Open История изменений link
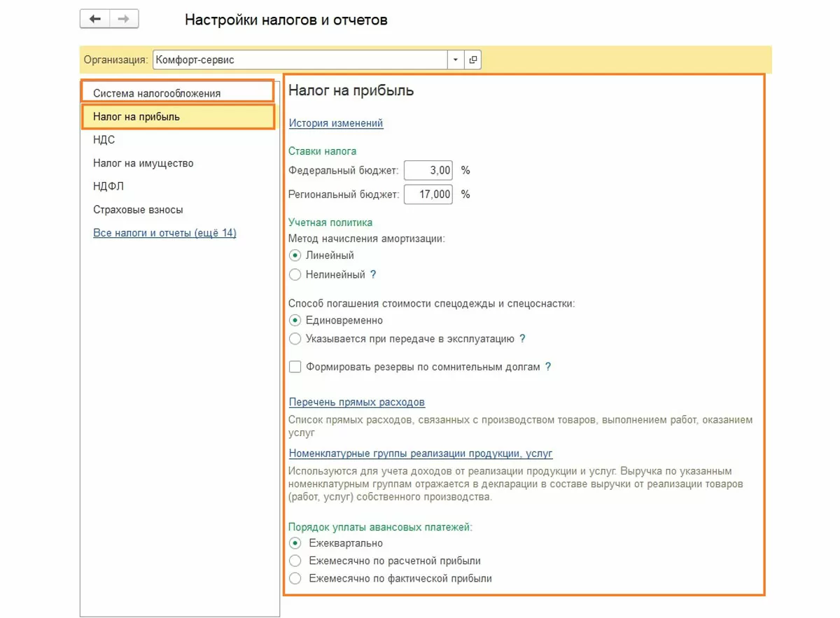This screenshot has height=618, width=840. click(336, 123)
